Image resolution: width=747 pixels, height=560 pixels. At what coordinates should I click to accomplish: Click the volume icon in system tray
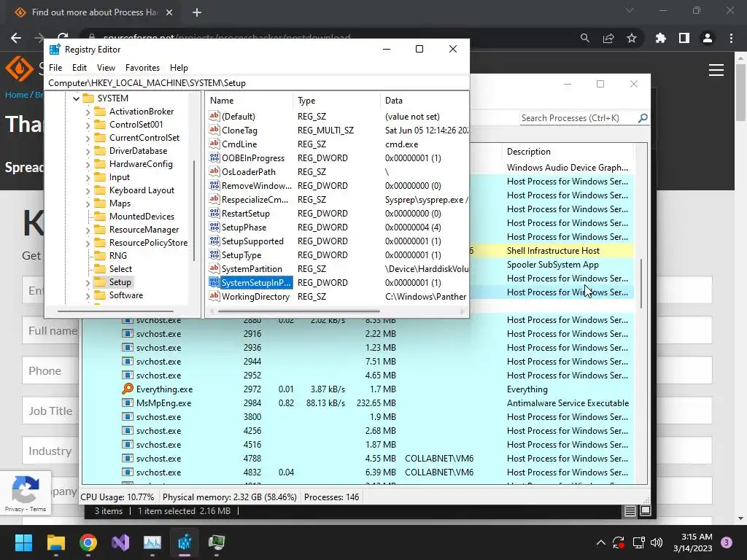657,542
